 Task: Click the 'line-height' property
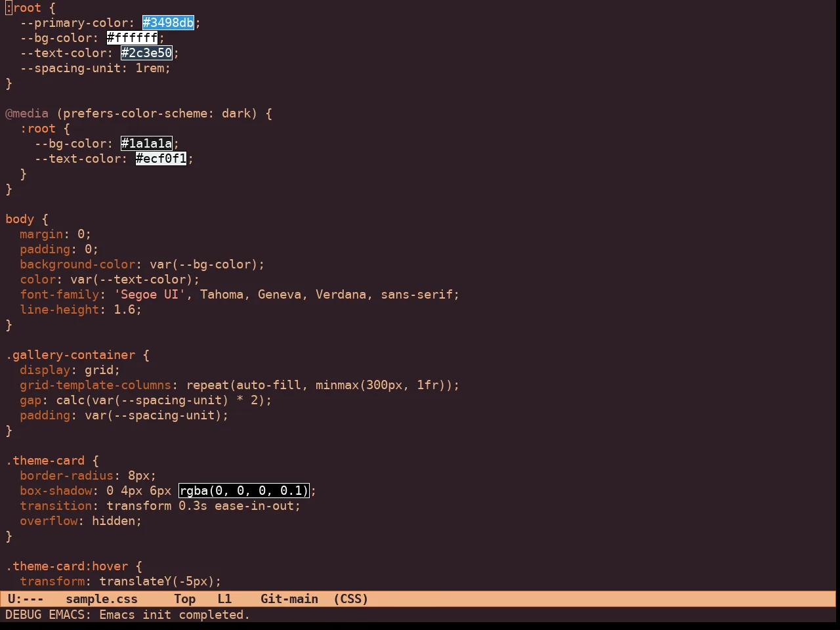(x=60, y=309)
